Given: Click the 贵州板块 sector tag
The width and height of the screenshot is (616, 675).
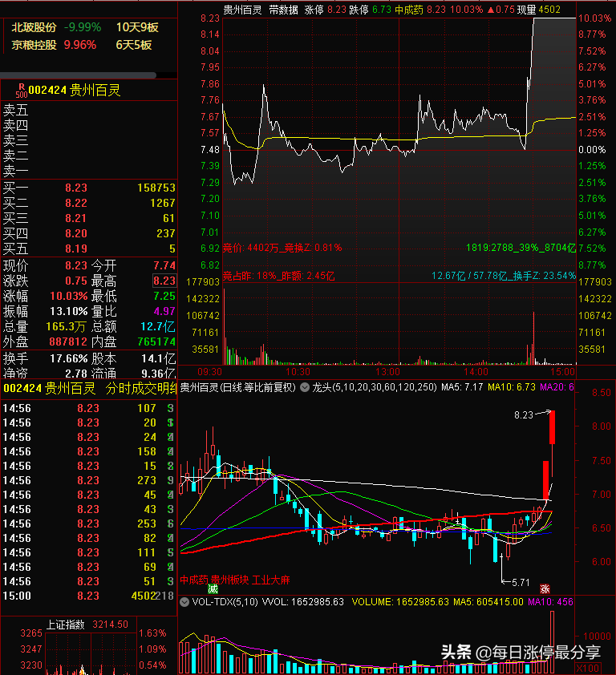Looking at the screenshot, I should (230, 580).
